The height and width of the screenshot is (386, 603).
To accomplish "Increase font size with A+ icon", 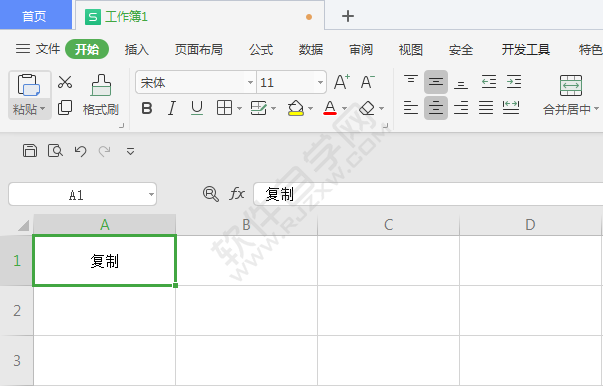I will click(341, 82).
